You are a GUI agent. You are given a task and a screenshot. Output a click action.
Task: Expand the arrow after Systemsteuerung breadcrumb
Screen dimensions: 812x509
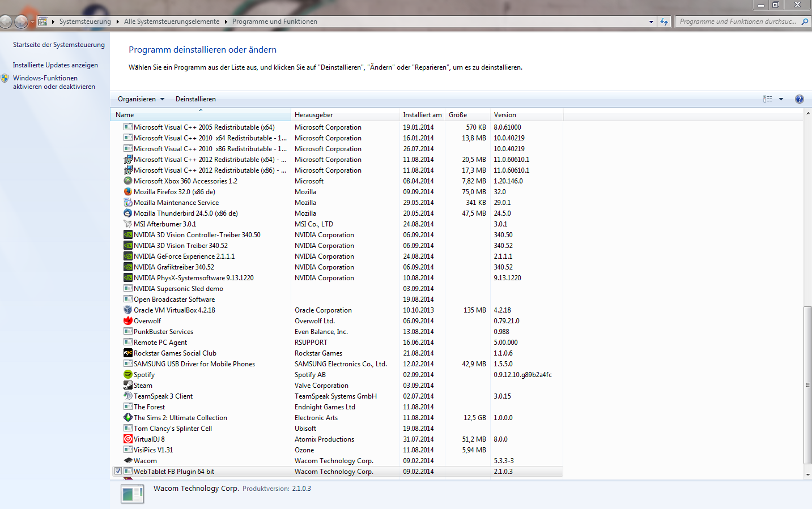tap(118, 22)
